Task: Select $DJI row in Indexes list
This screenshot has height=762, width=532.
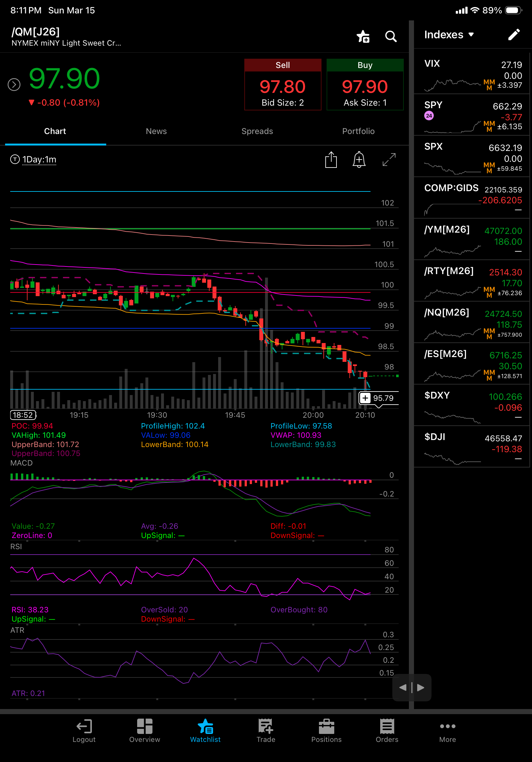Action: (471, 447)
